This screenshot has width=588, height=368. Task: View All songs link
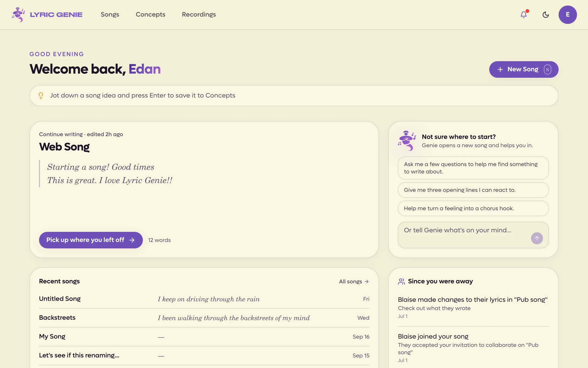[354, 282]
